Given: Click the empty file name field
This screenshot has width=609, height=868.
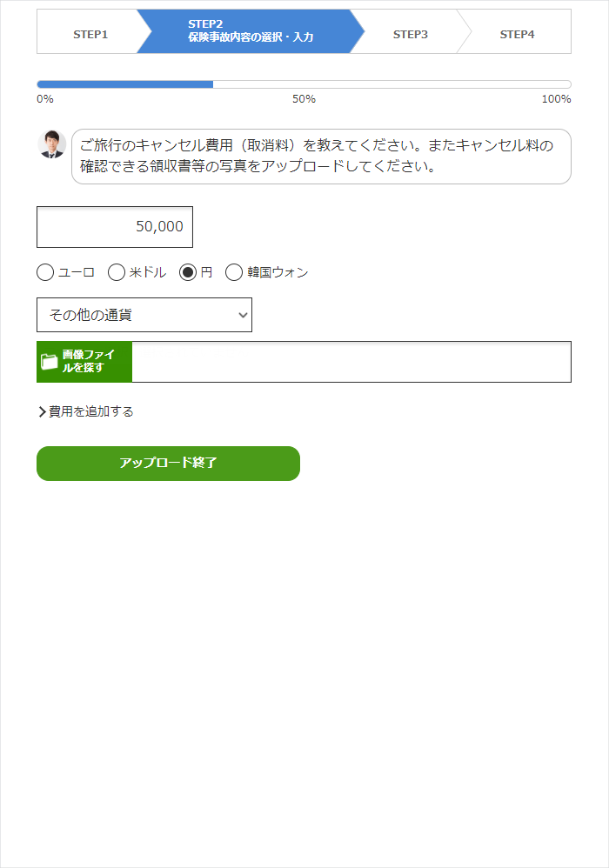Looking at the screenshot, I should pyautogui.click(x=351, y=362).
